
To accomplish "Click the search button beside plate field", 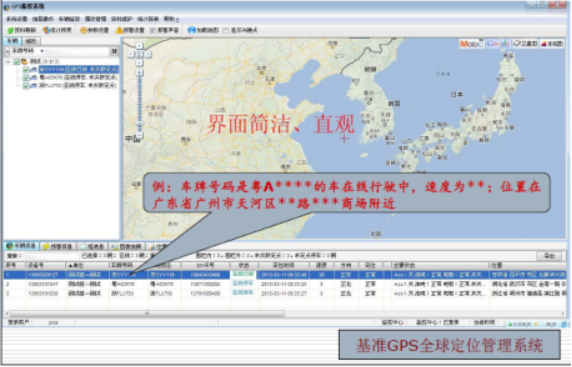I will [x=114, y=51].
